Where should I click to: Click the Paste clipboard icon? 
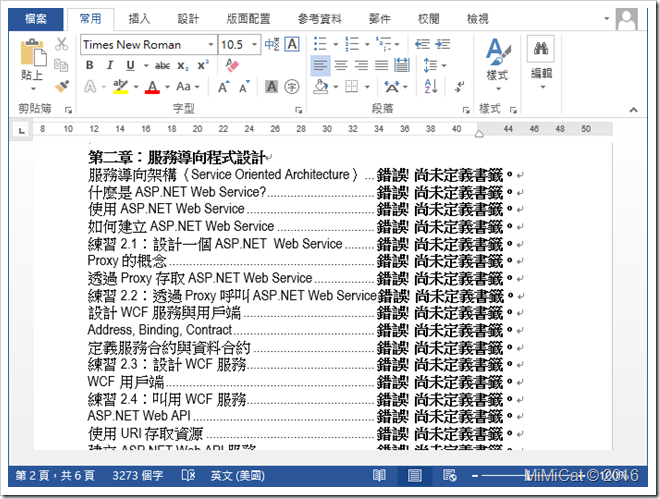[33, 52]
